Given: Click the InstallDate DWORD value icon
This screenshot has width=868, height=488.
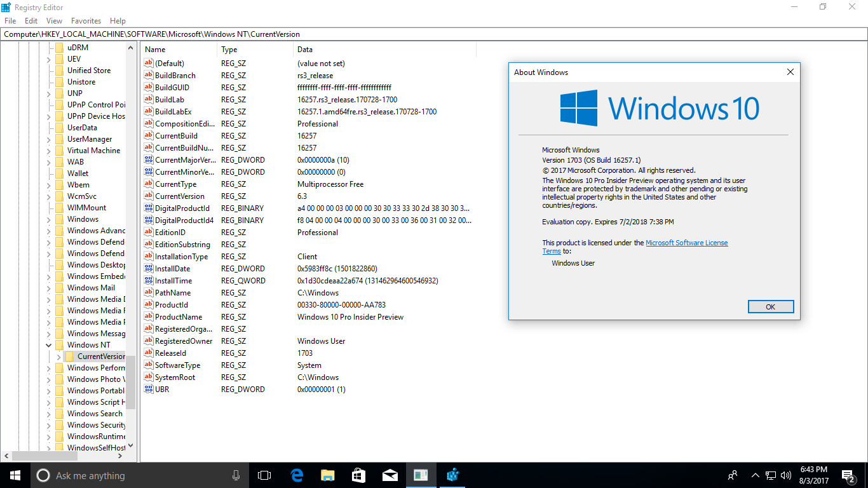Looking at the screenshot, I should (149, 268).
